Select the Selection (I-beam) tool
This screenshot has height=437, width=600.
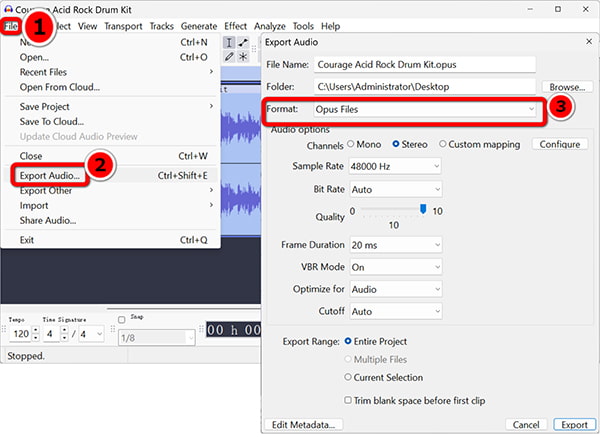click(x=229, y=43)
